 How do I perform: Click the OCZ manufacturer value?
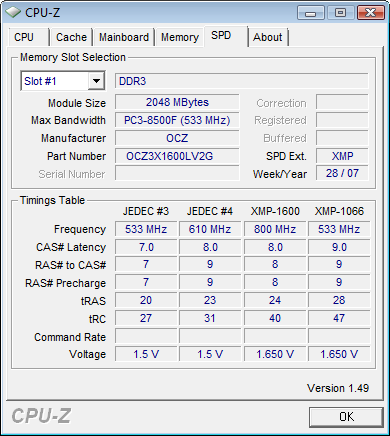coord(177,138)
